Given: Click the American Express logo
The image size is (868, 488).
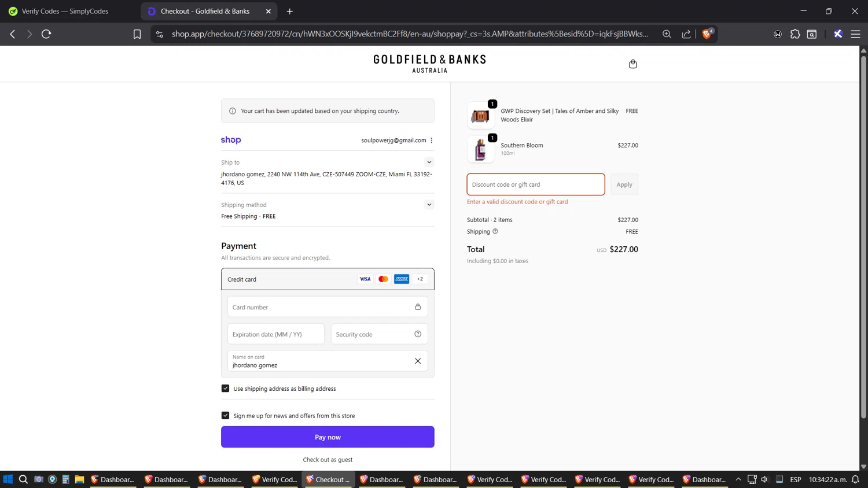Looking at the screenshot, I should (402, 279).
